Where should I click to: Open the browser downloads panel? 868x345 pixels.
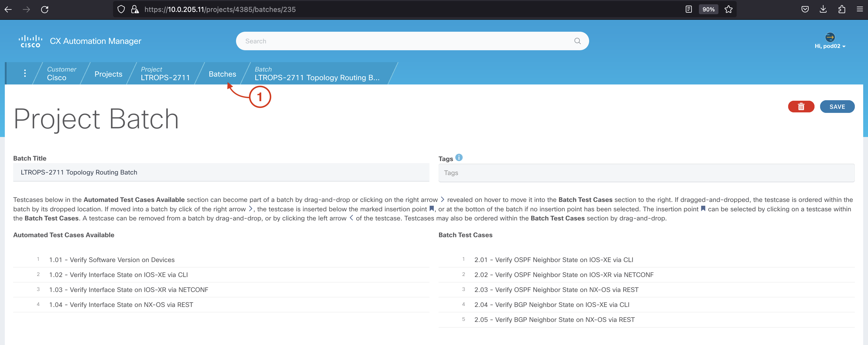point(823,9)
